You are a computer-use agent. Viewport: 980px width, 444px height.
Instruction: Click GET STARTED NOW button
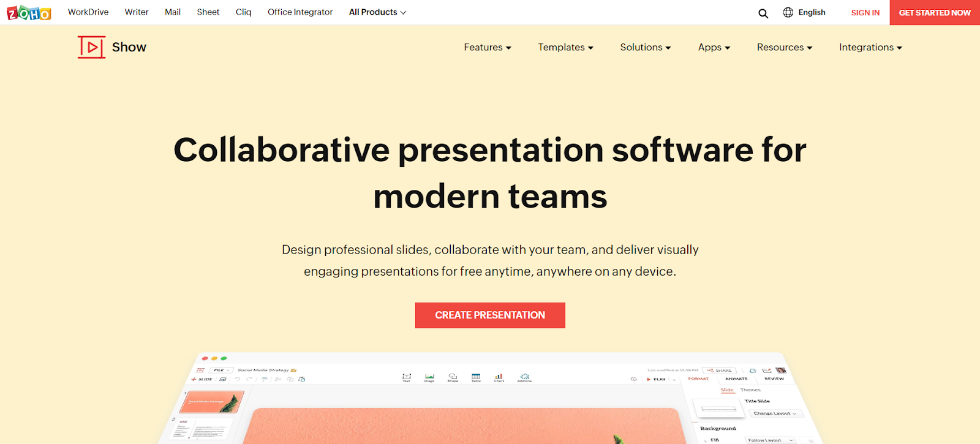935,12
